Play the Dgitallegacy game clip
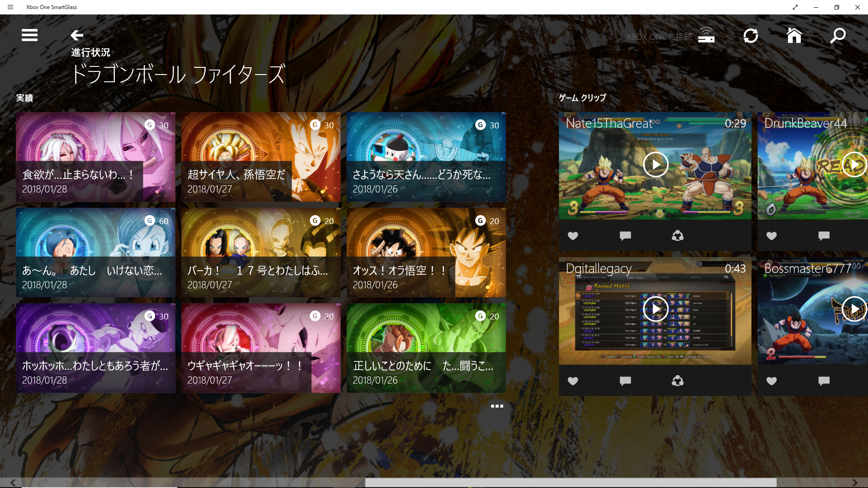868x488 pixels. [656, 309]
